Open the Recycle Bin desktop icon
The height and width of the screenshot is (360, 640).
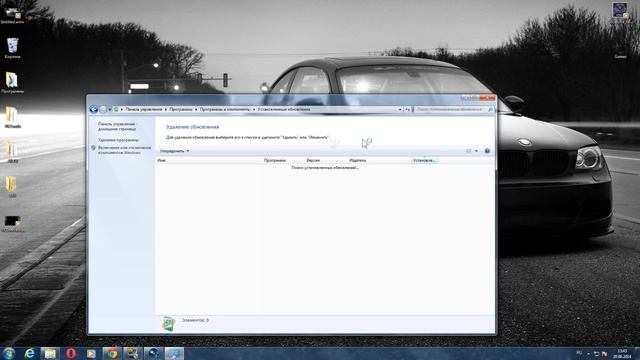click(x=12, y=48)
